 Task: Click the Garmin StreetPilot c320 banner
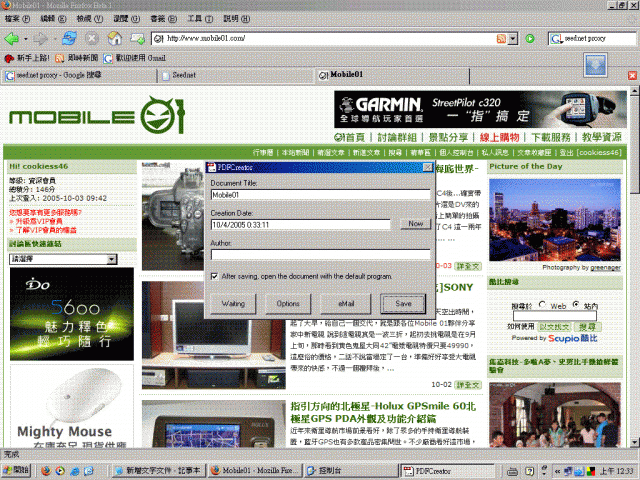pyautogui.click(x=480, y=109)
